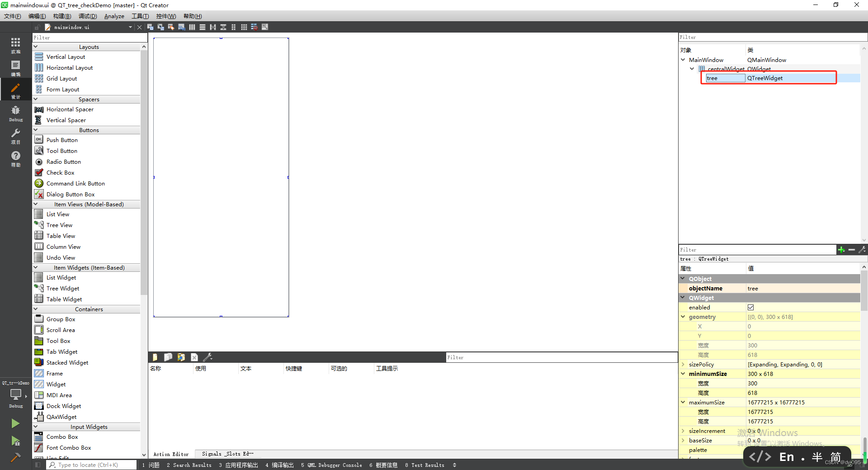
Task: Open the 2 Search Results output pane
Action: (189, 465)
